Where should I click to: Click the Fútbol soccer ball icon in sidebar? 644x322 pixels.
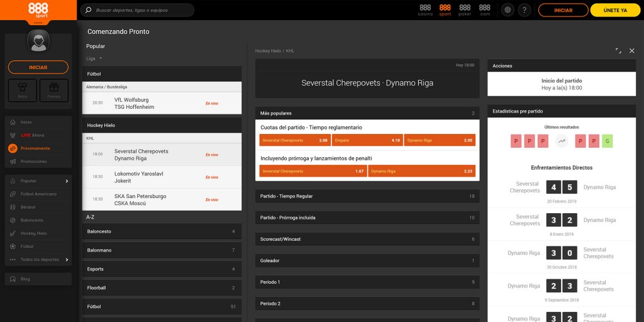[x=13, y=247]
